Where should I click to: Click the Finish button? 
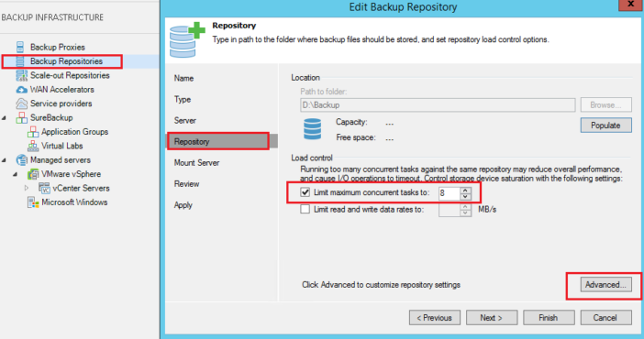coord(549,318)
